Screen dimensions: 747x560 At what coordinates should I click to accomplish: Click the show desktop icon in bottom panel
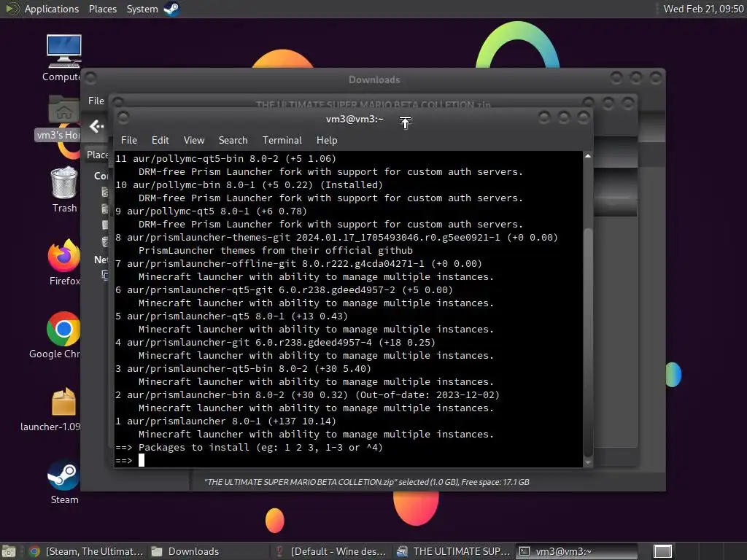tap(9, 551)
